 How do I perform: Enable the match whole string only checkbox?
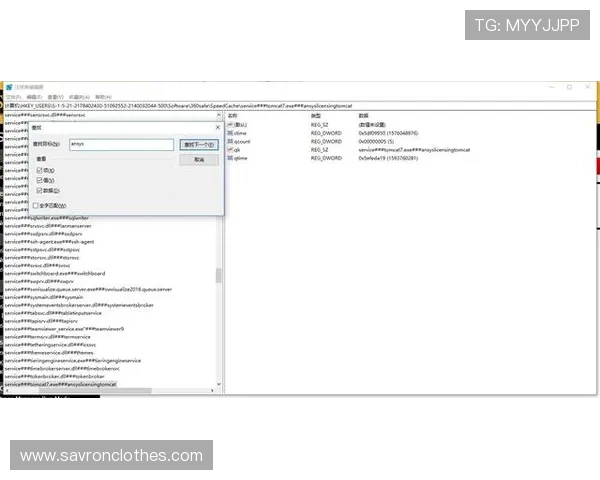(36, 205)
